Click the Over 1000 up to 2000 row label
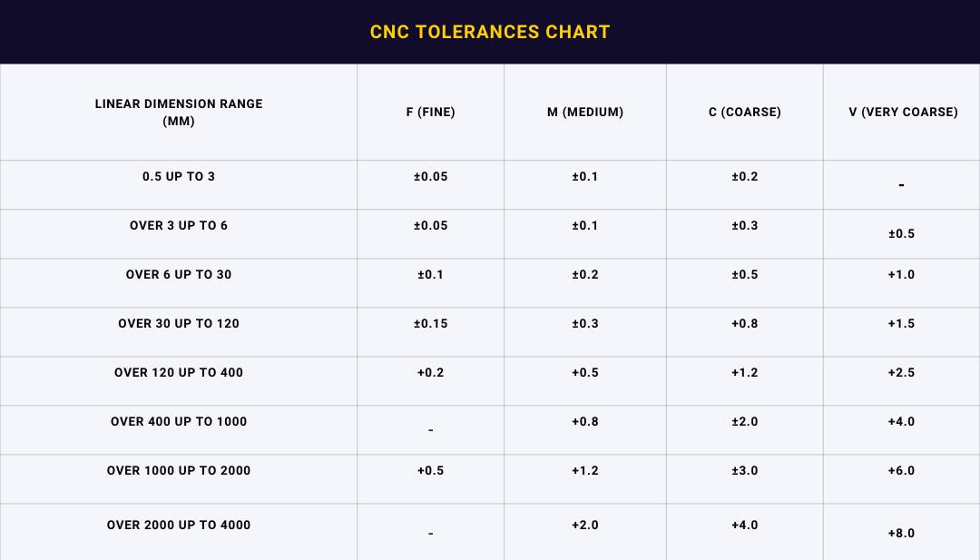 pyautogui.click(x=179, y=471)
